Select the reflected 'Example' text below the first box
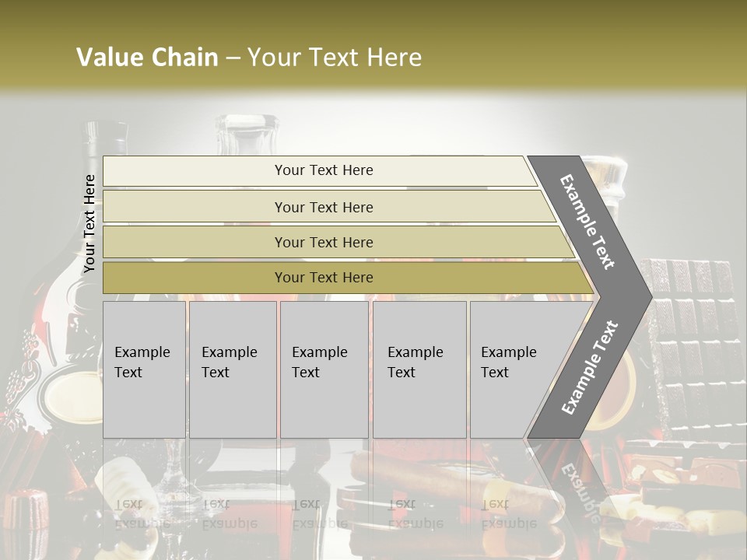The width and height of the screenshot is (747, 560). [x=143, y=523]
